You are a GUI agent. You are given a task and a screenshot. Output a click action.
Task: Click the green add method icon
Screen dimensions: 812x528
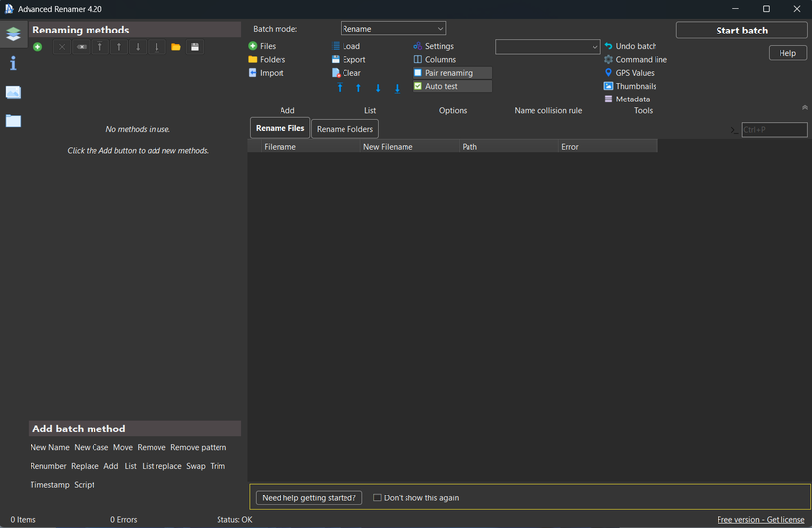click(37, 47)
